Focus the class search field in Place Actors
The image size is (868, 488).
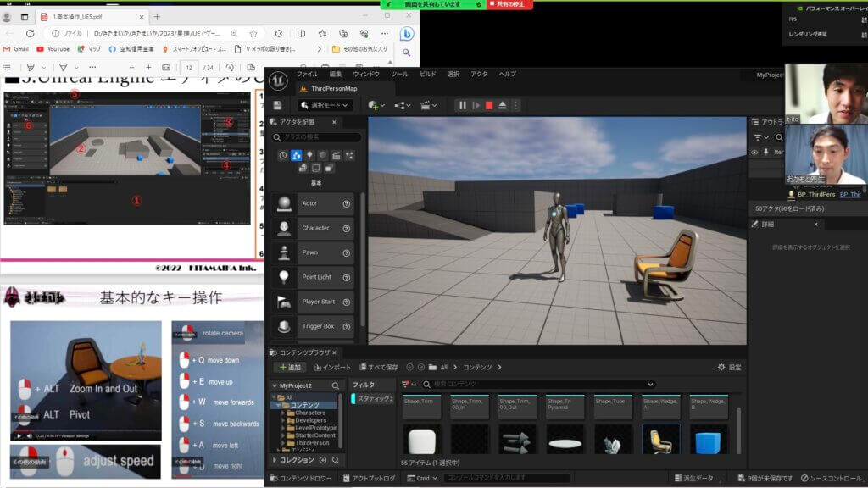pyautogui.click(x=316, y=136)
